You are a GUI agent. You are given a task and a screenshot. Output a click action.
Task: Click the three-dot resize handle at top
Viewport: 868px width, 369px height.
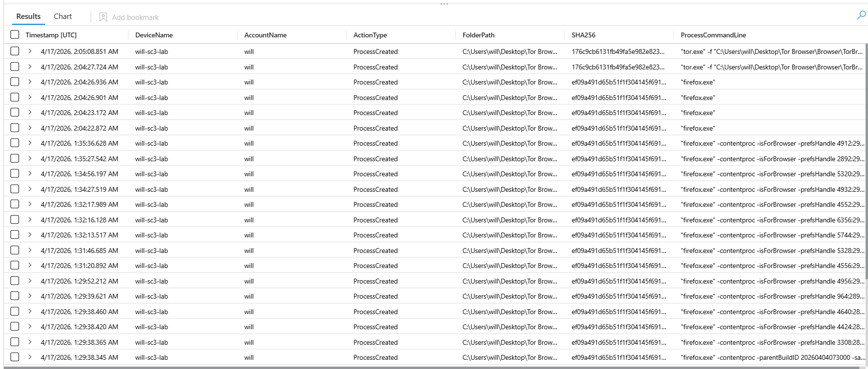pyautogui.click(x=444, y=4)
